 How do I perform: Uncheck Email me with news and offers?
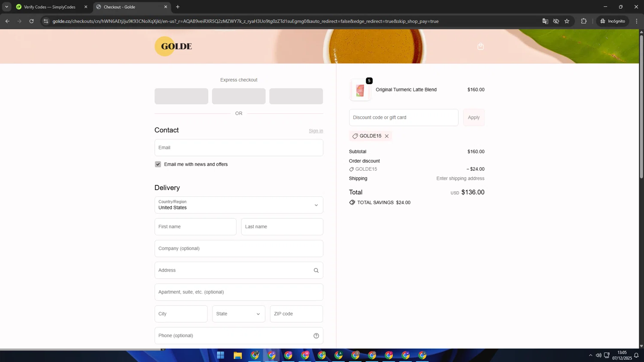coord(158,164)
